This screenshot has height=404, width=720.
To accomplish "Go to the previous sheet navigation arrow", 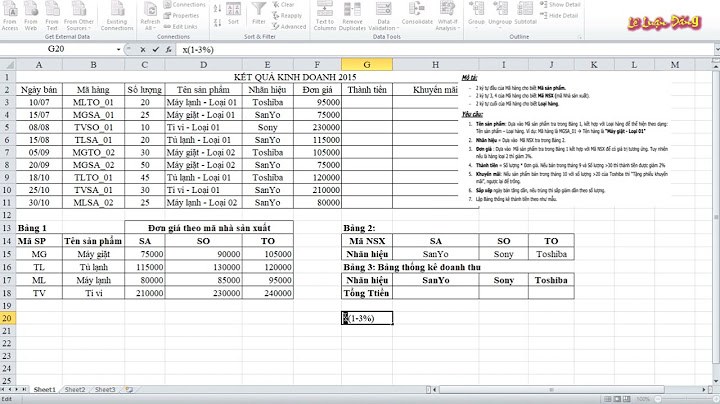I will coord(11,389).
